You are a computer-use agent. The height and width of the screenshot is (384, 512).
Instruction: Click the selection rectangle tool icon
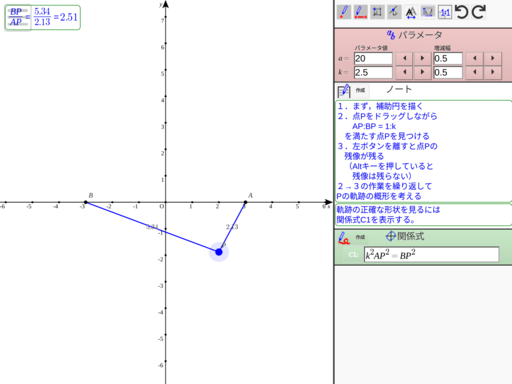point(377,12)
